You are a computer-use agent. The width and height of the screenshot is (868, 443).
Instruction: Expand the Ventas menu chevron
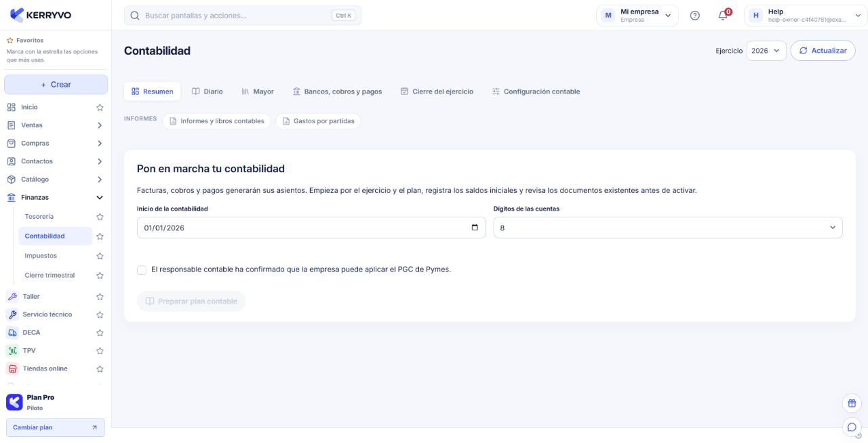point(100,125)
